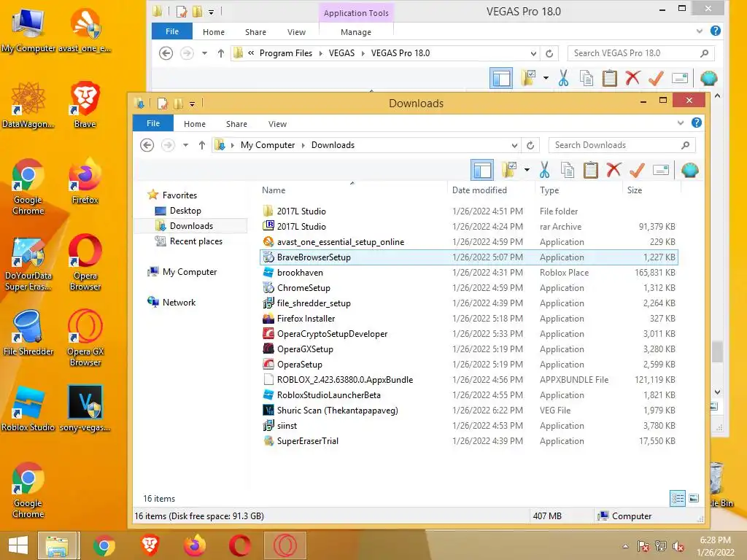Open the Share tab in Downloads window
Image resolution: width=747 pixels, height=560 pixels.
(x=237, y=124)
